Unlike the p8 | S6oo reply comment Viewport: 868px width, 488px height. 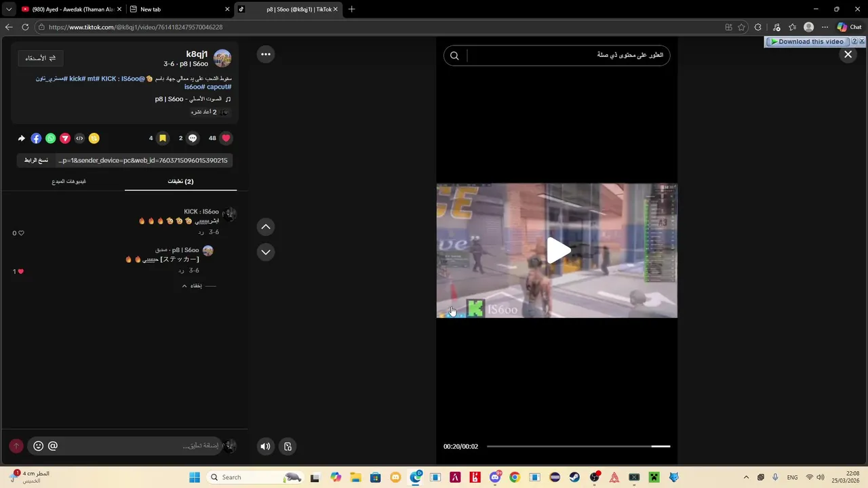pos(20,272)
